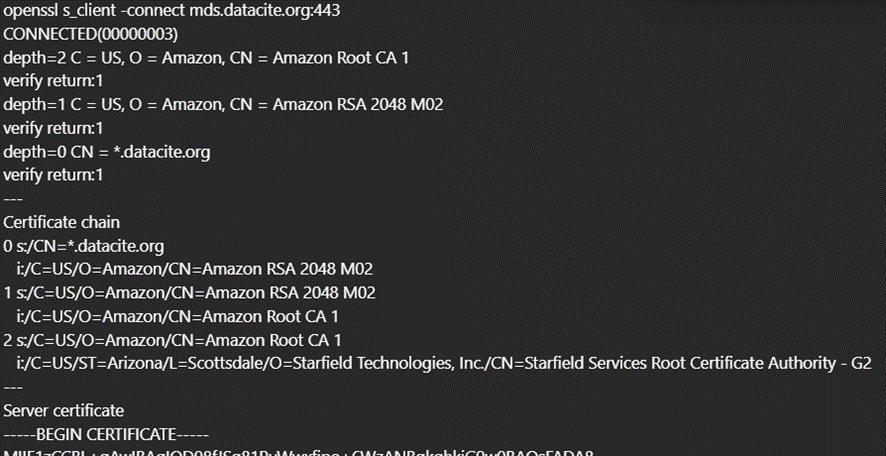Click the --- separator above Server certificate
Viewport: 886px width, 456px height.
pyautogui.click(x=12, y=387)
